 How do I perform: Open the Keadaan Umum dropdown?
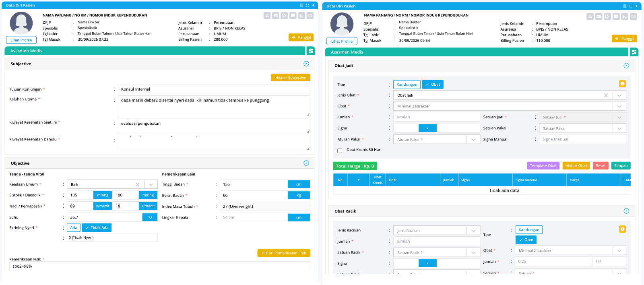pos(151,184)
